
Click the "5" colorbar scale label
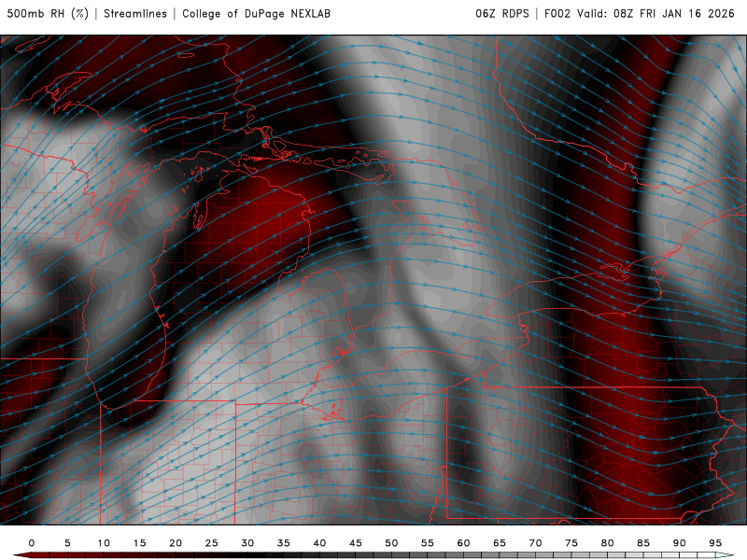pyautogui.click(x=67, y=543)
